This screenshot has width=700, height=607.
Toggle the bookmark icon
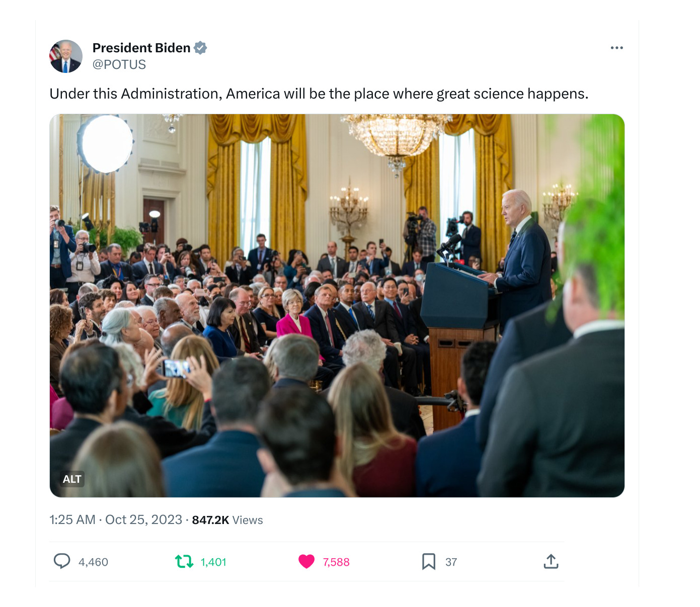point(429,561)
